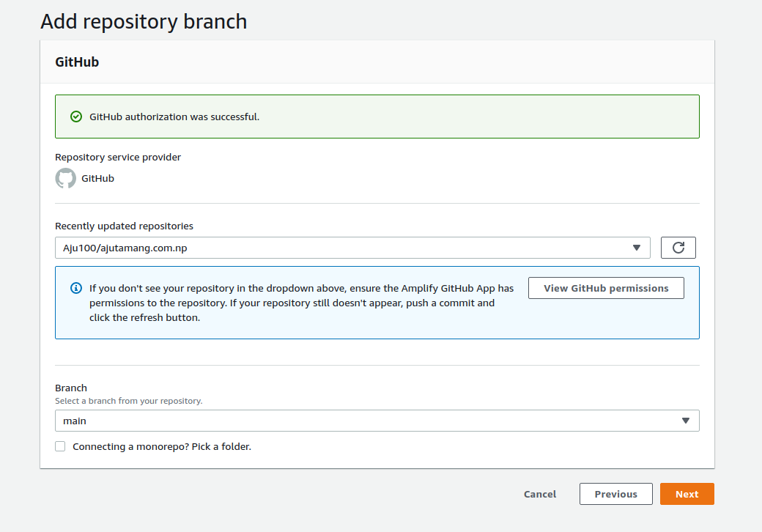
Task: Click the GitHub octocat logo
Action: (x=66, y=178)
